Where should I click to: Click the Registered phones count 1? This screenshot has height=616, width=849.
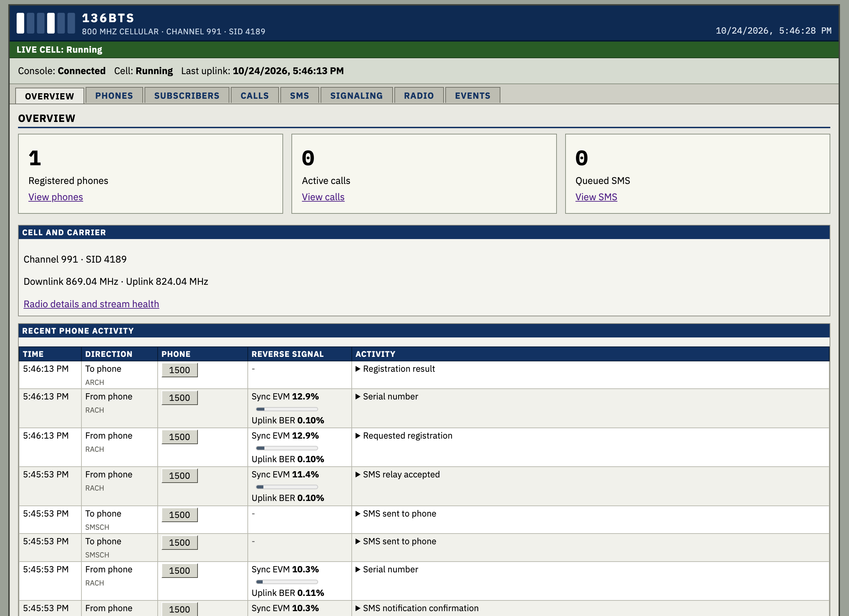[35, 158]
